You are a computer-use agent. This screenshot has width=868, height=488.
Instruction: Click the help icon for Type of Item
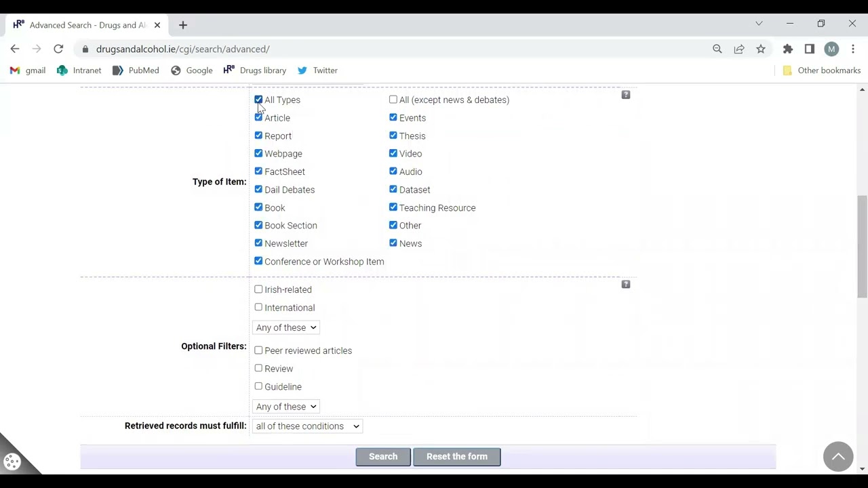(626, 95)
